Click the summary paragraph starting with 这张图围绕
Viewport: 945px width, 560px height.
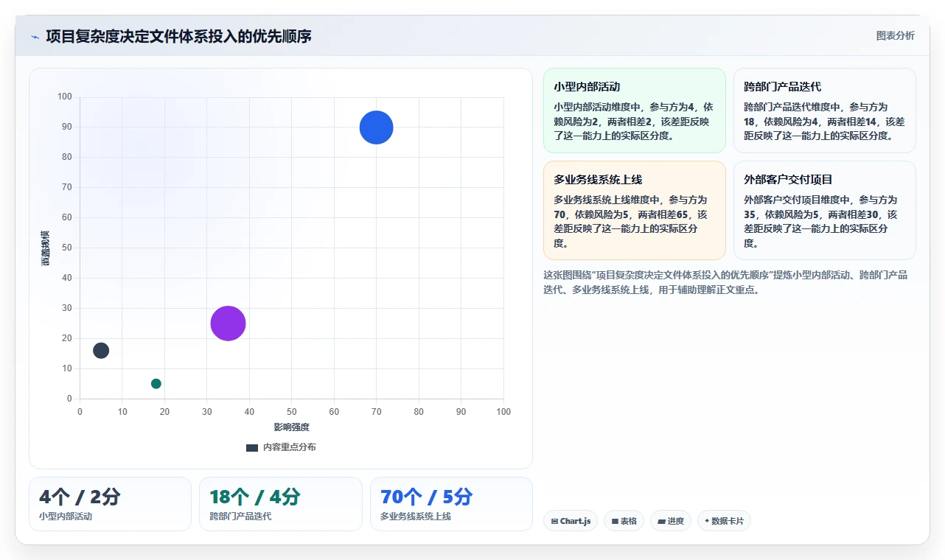(726, 282)
